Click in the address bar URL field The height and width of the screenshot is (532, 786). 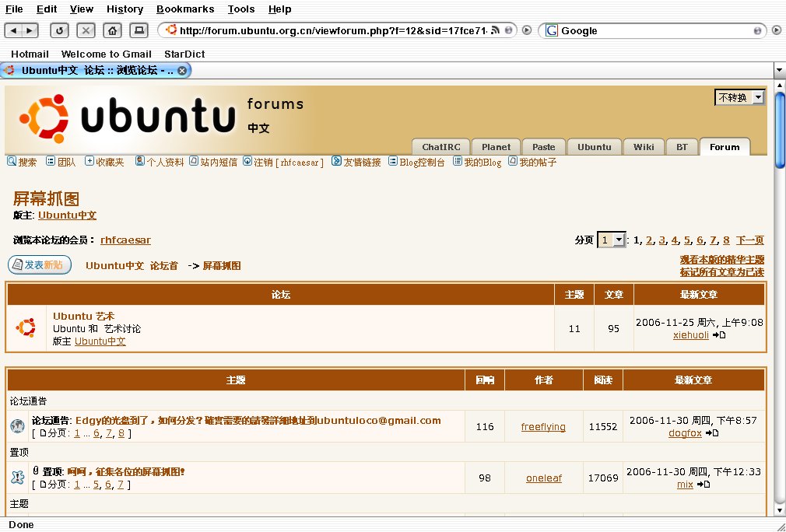coord(333,30)
